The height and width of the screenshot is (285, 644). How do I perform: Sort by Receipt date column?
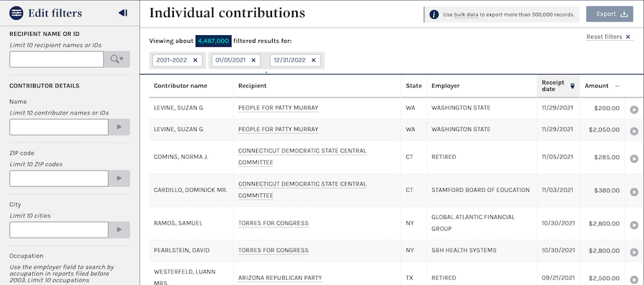pos(558,86)
